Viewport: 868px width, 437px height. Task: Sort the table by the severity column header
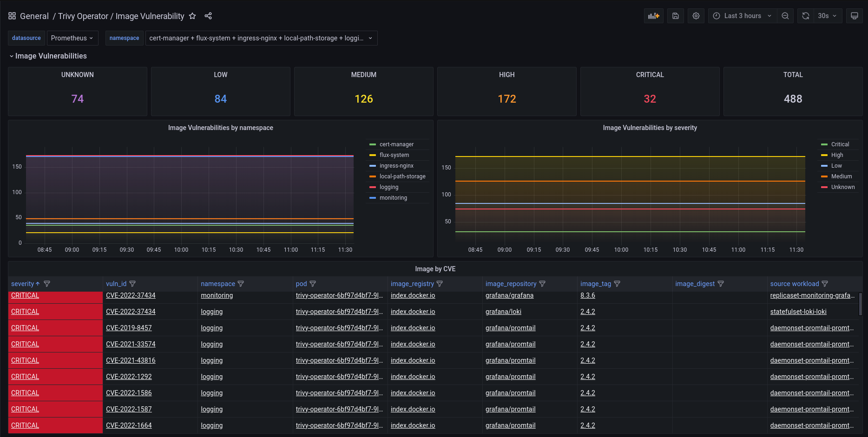[22, 284]
